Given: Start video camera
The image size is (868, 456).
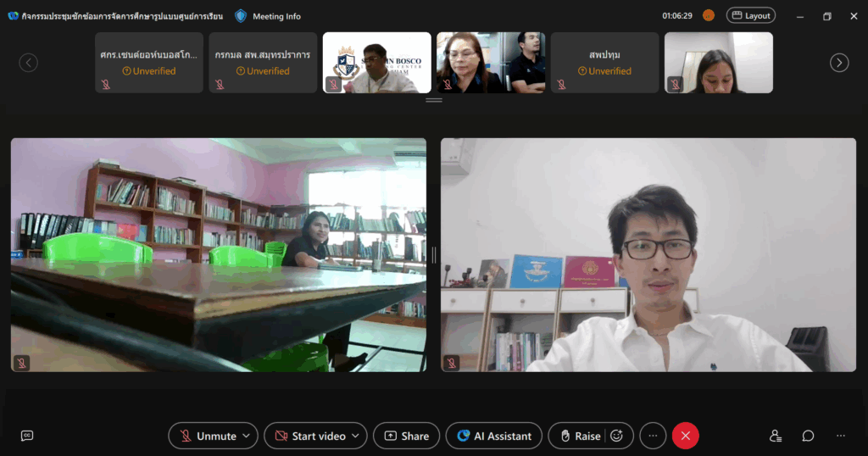Looking at the screenshot, I should point(310,436).
